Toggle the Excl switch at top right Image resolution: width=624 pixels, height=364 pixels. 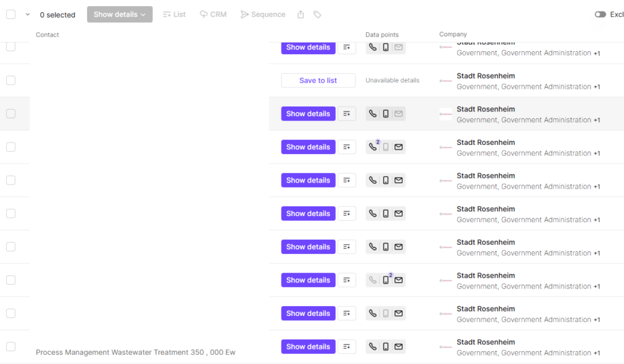coord(600,15)
